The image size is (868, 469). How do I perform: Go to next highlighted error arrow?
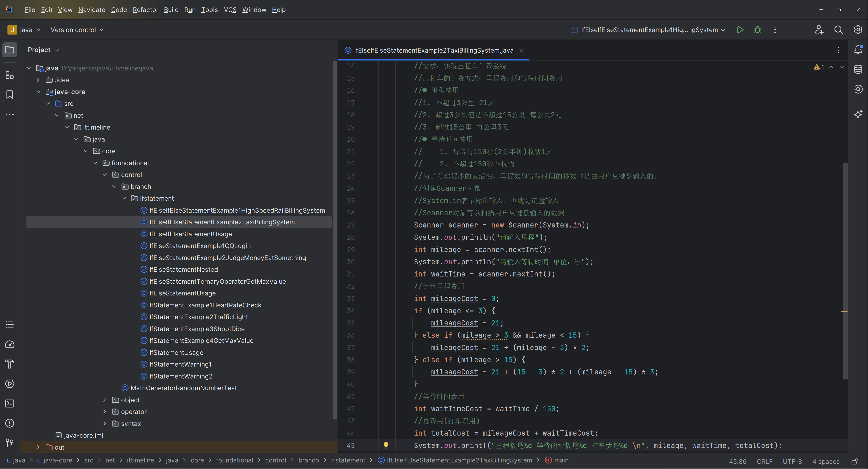[842, 67]
